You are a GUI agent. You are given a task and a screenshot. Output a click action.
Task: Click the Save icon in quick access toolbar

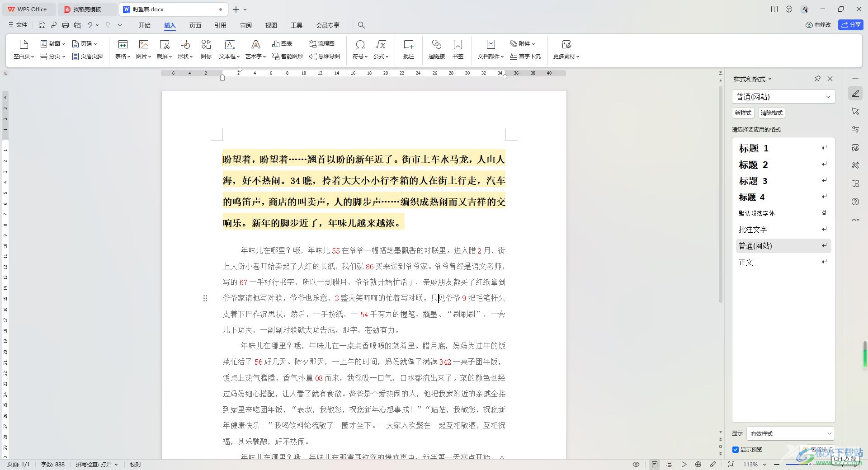(x=42, y=25)
